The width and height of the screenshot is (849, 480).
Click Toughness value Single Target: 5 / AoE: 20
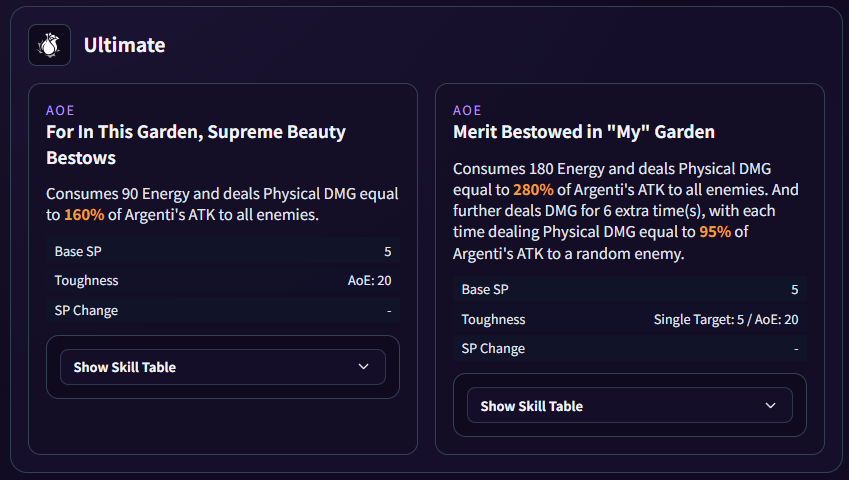pos(726,319)
